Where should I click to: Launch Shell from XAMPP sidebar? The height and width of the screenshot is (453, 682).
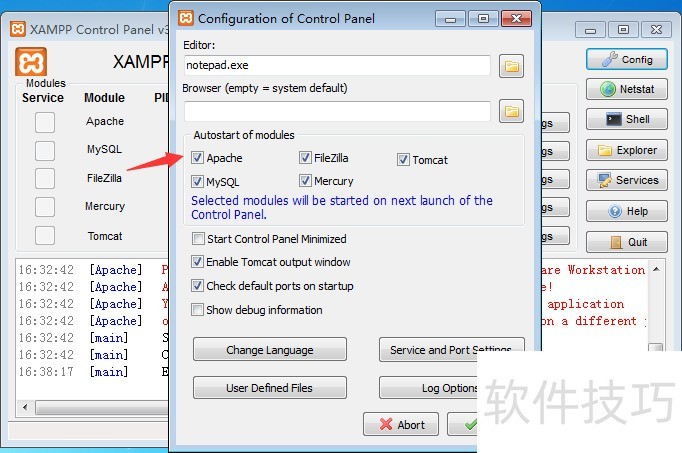[627, 119]
